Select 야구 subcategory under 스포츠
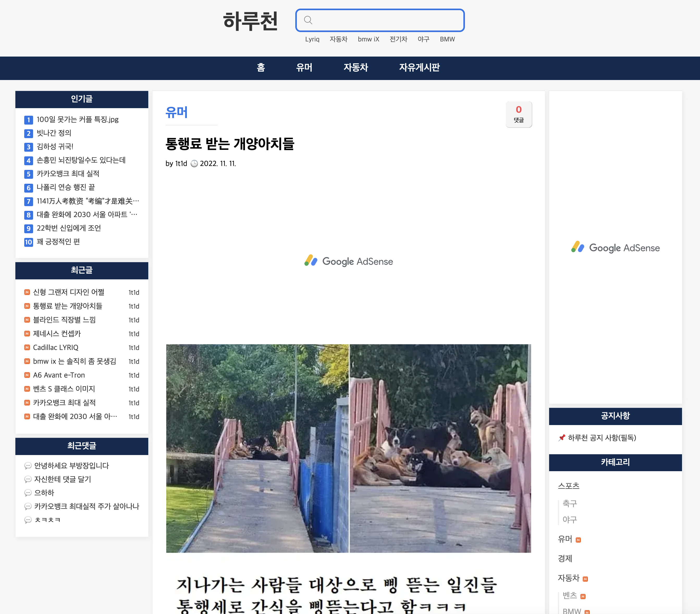700x614 pixels. point(569,519)
